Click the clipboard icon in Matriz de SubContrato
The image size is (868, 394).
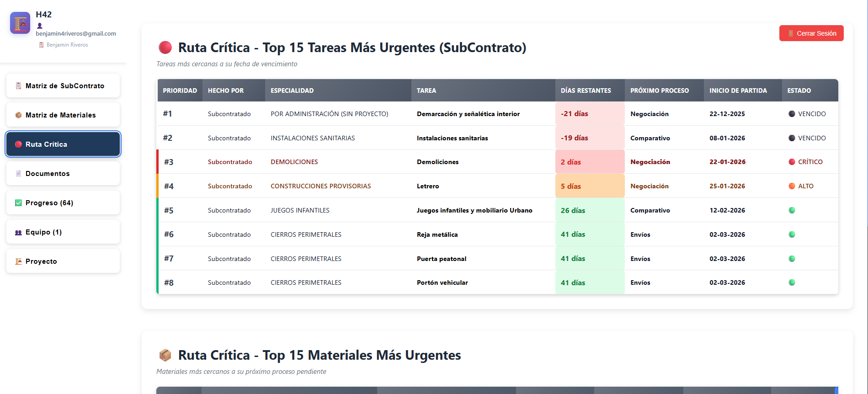18,86
